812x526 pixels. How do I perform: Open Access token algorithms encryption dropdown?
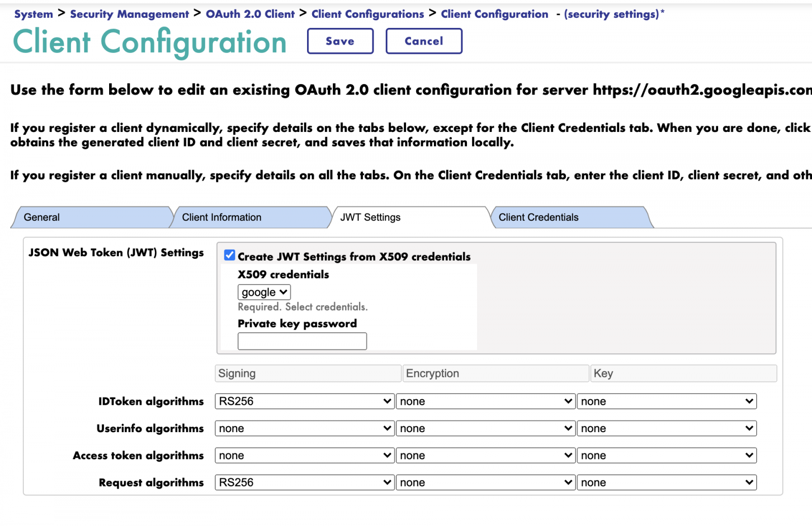coord(486,455)
